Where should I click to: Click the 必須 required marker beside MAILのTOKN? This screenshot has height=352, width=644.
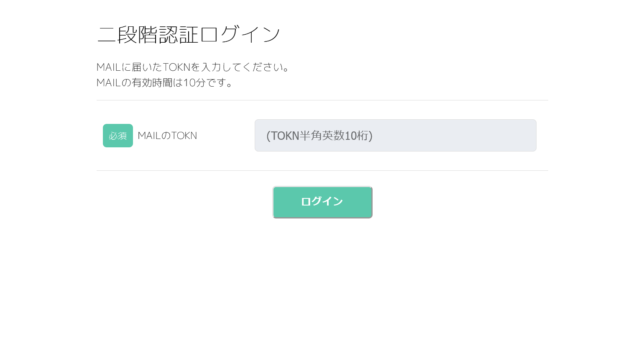tap(118, 136)
